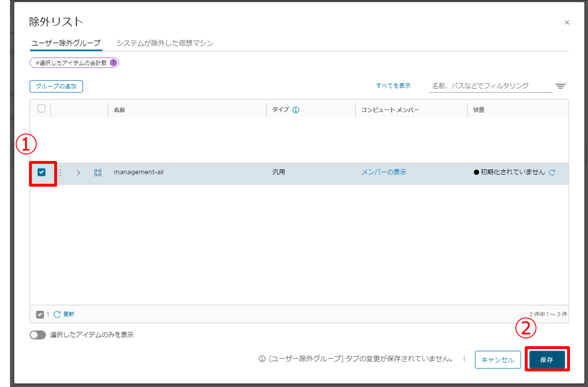Click the selected count checkbox in footer

click(40, 314)
